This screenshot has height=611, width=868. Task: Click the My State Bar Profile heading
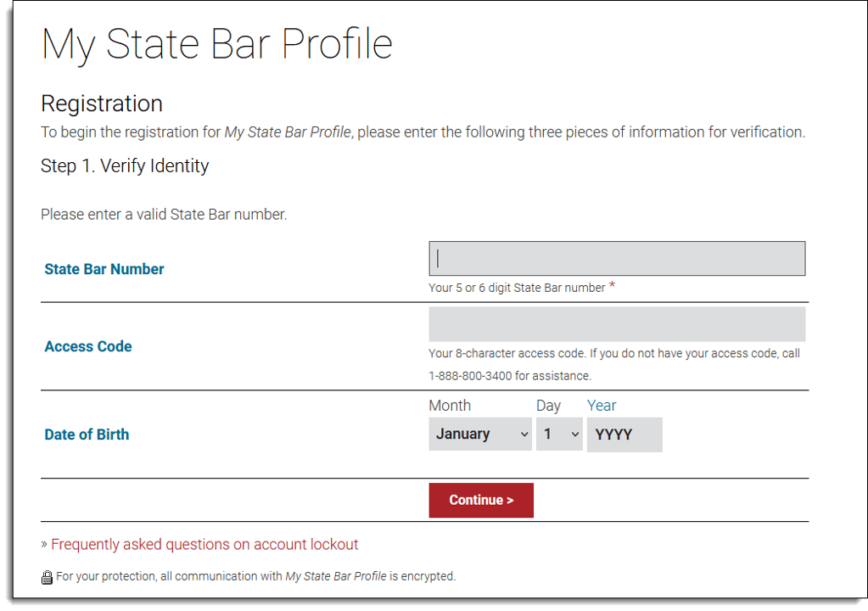pos(216,43)
